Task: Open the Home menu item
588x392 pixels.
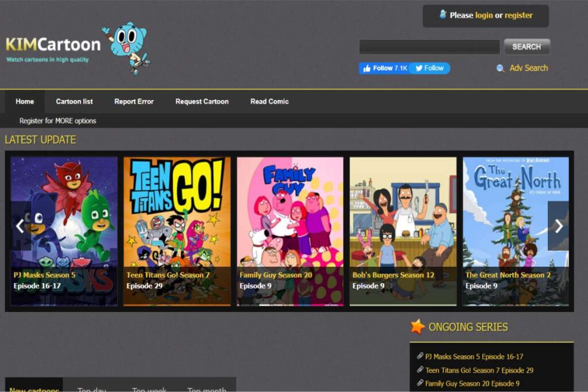Action: (25, 101)
